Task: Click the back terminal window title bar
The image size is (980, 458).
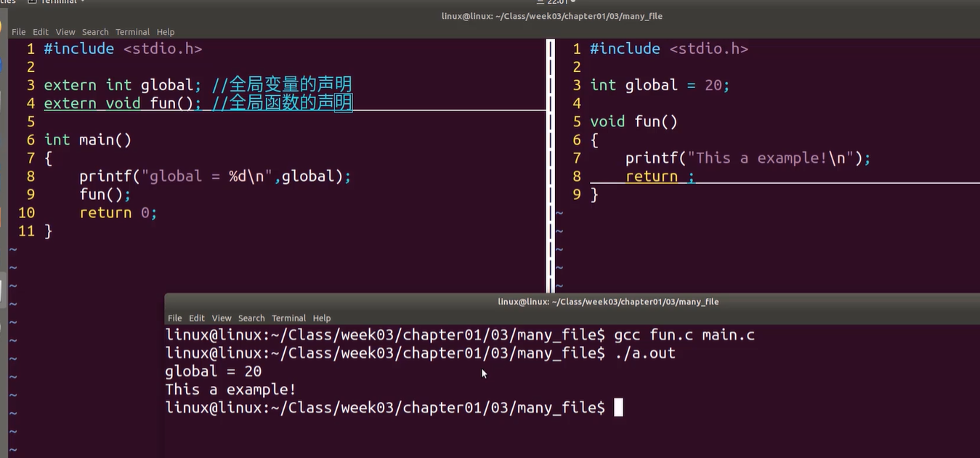Action: 552,16
